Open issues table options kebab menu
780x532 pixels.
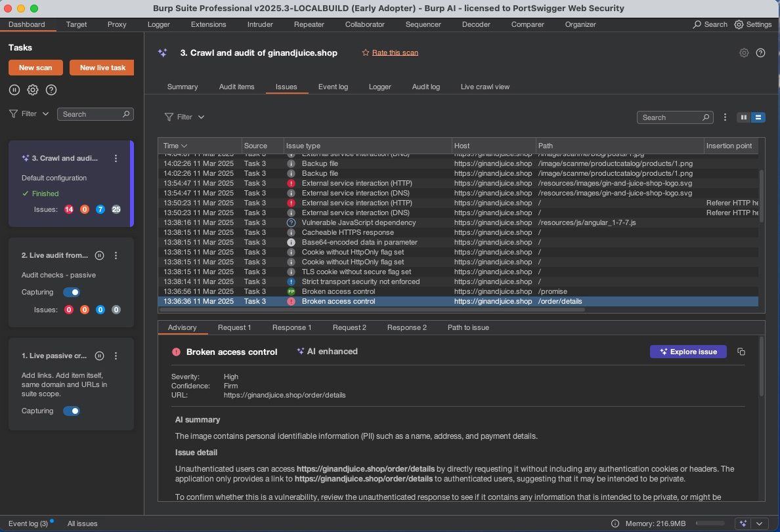pyautogui.click(x=725, y=117)
